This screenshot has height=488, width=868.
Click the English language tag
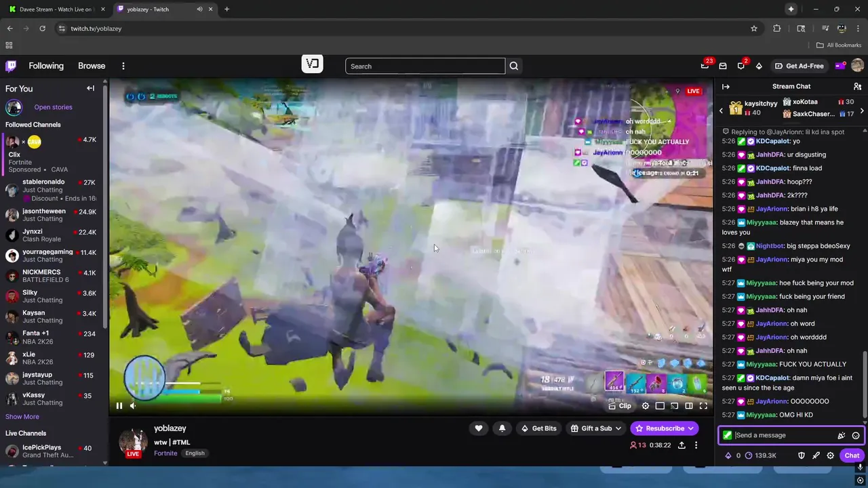tap(195, 453)
